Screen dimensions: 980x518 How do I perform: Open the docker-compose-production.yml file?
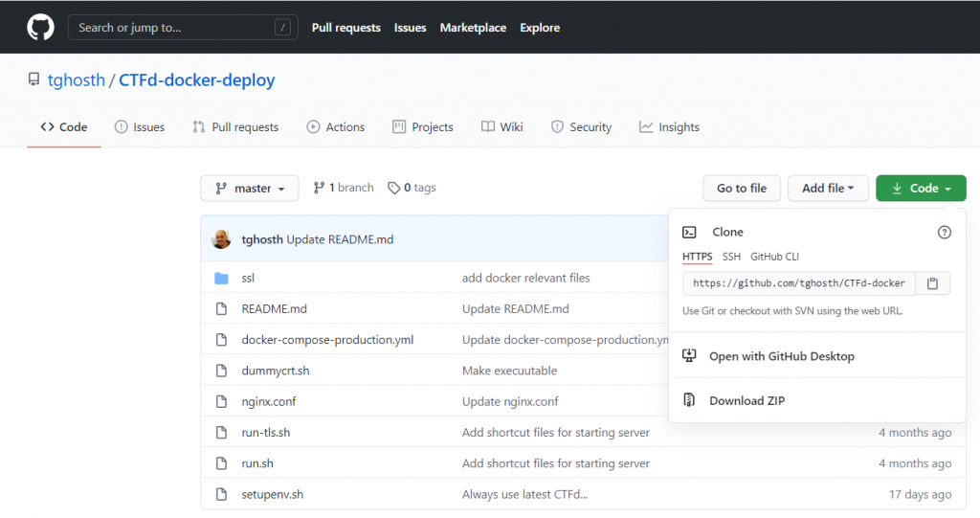point(327,340)
